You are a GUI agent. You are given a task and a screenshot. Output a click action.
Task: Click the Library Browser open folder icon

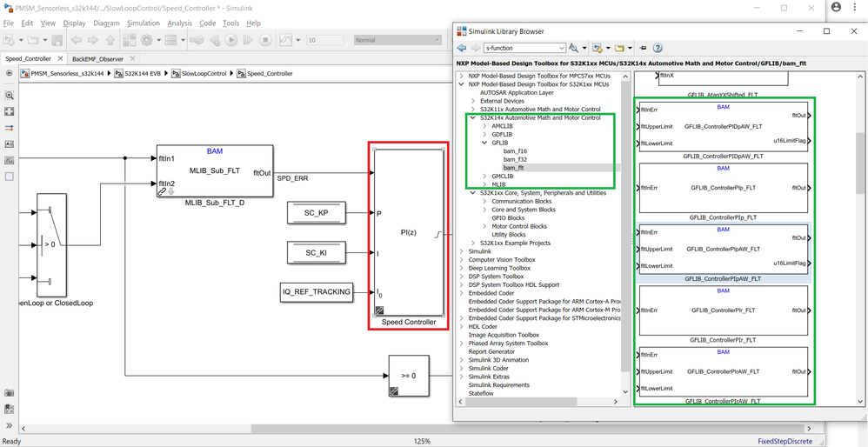pyautogui.click(x=619, y=48)
